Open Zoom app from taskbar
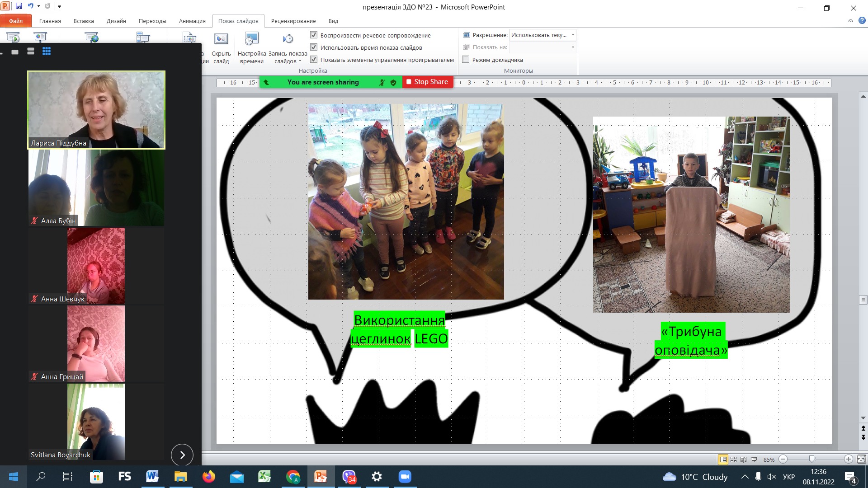The width and height of the screenshot is (868, 488). click(x=405, y=477)
